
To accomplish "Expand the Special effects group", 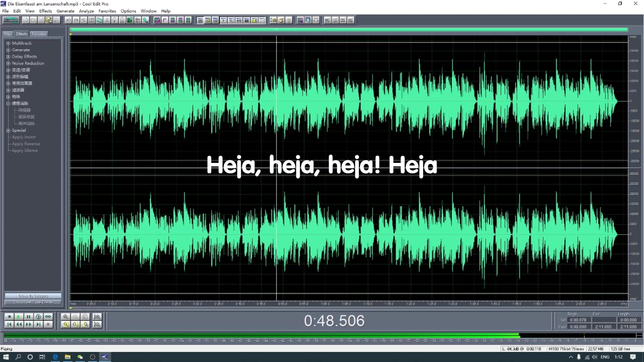I will pos(8,130).
